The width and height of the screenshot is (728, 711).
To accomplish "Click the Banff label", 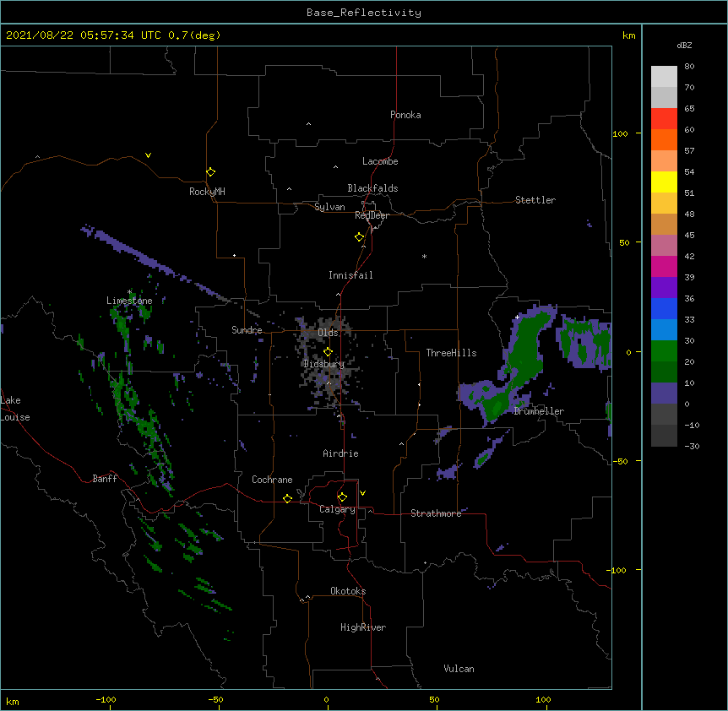I will (105, 479).
